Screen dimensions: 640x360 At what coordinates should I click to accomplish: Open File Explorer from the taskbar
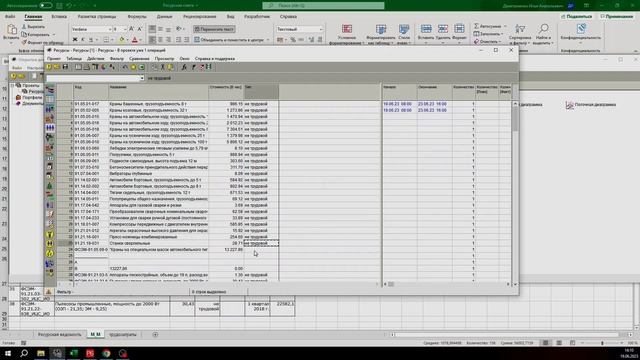[40, 353]
